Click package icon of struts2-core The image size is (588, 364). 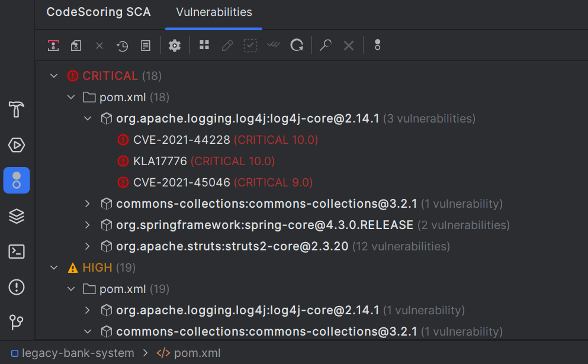tap(107, 246)
